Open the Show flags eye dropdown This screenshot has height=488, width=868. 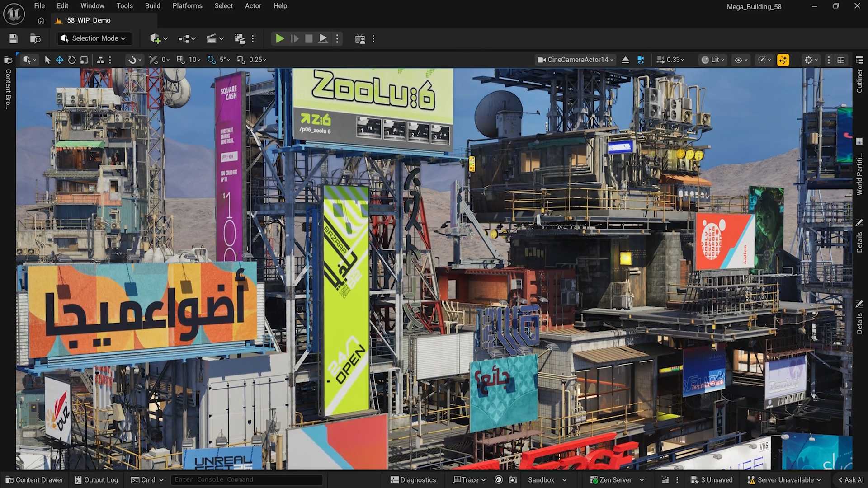(x=741, y=60)
